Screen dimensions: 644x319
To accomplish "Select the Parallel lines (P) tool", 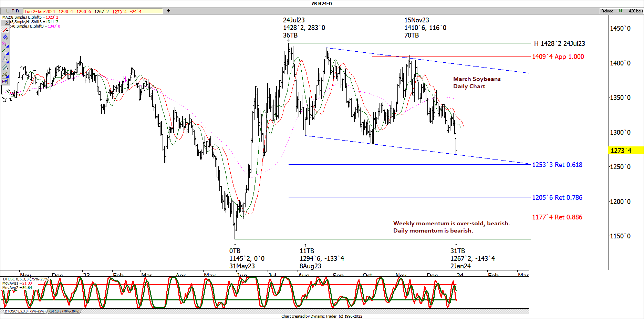I will pos(5,37).
